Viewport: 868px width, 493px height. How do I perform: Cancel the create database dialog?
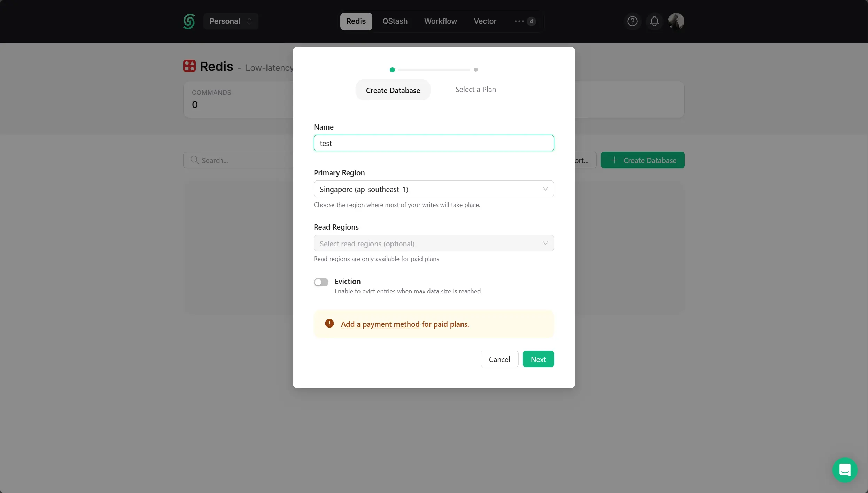tap(499, 359)
